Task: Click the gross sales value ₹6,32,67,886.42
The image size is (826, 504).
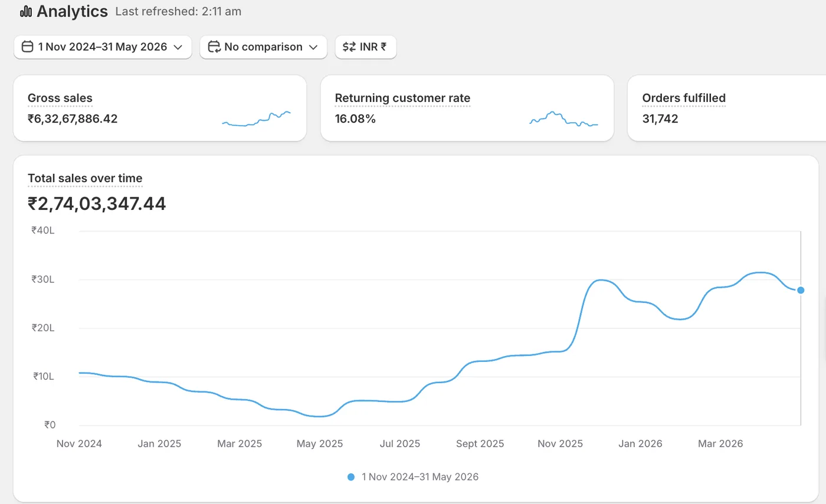Action: click(x=73, y=119)
